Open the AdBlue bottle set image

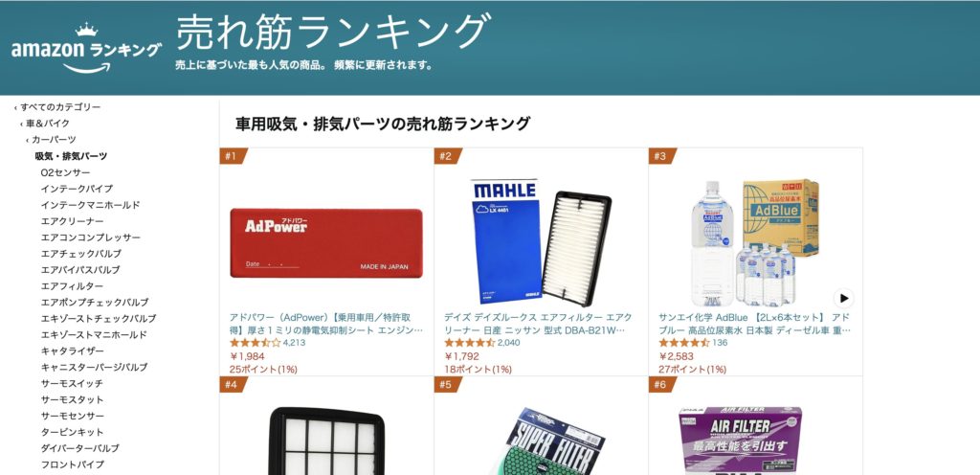coord(755,242)
